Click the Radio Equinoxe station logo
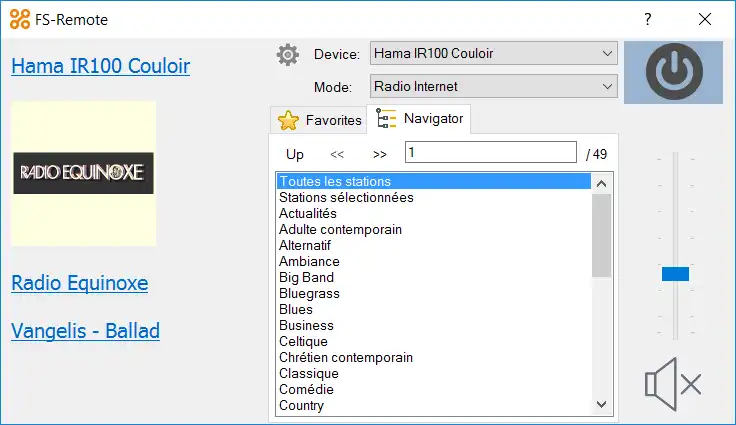The width and height of the screenshot is (736, 425). point(84,173)
